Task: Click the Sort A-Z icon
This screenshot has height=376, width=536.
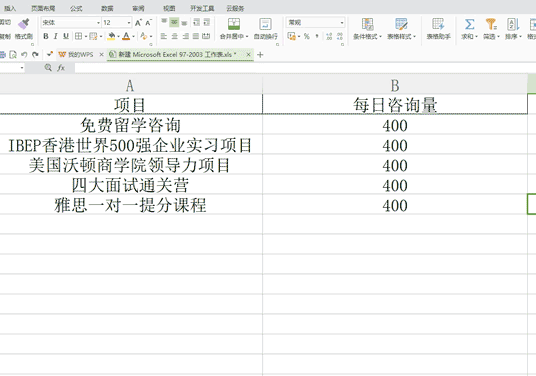Action: (x=513, y=24)
